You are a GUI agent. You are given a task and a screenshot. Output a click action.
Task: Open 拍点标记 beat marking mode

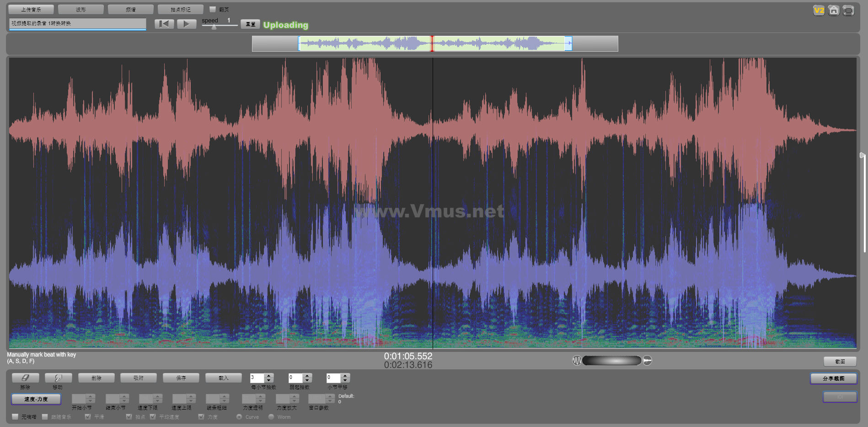point(181,9)
